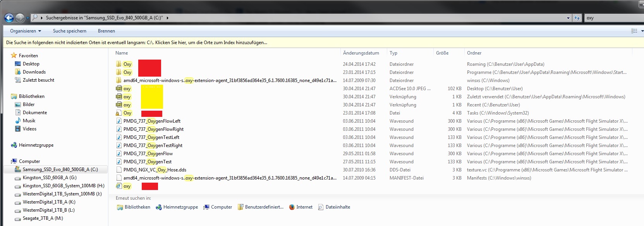Select PMDG_737_OxygenTestLeft sound file
This screenshot has height=226, width=644.
(x=151, y=137)
